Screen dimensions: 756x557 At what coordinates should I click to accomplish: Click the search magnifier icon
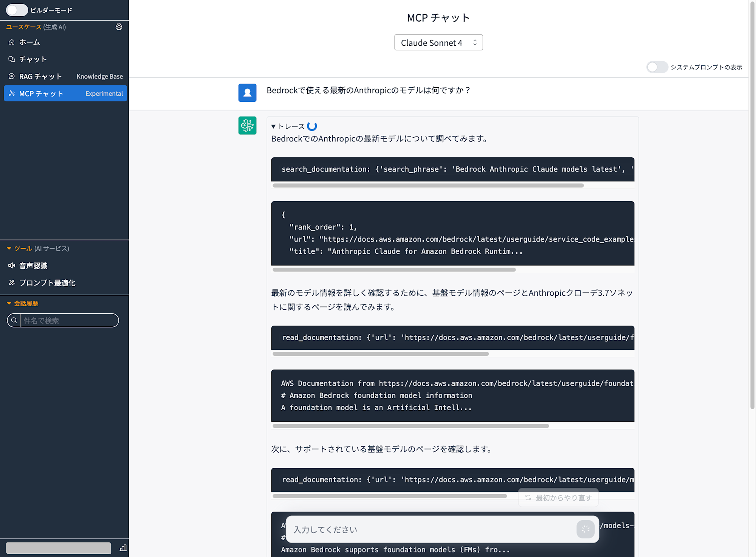[14, 320]
